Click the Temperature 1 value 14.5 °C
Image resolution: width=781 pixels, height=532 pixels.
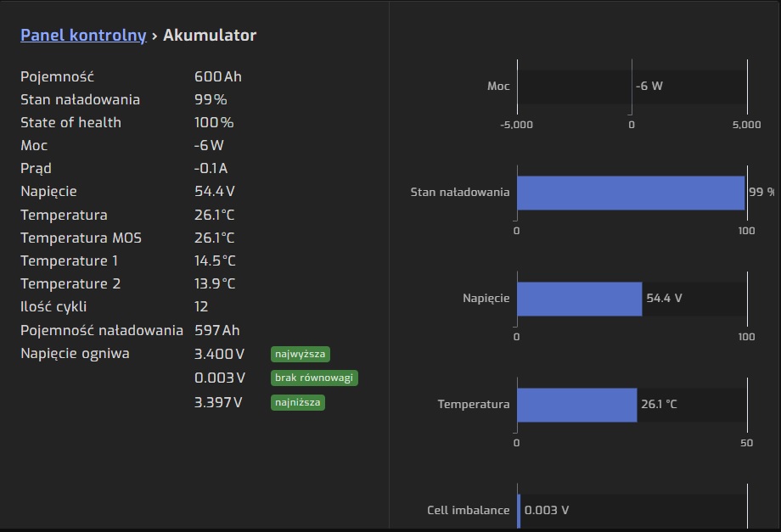(x=215, y=260)
